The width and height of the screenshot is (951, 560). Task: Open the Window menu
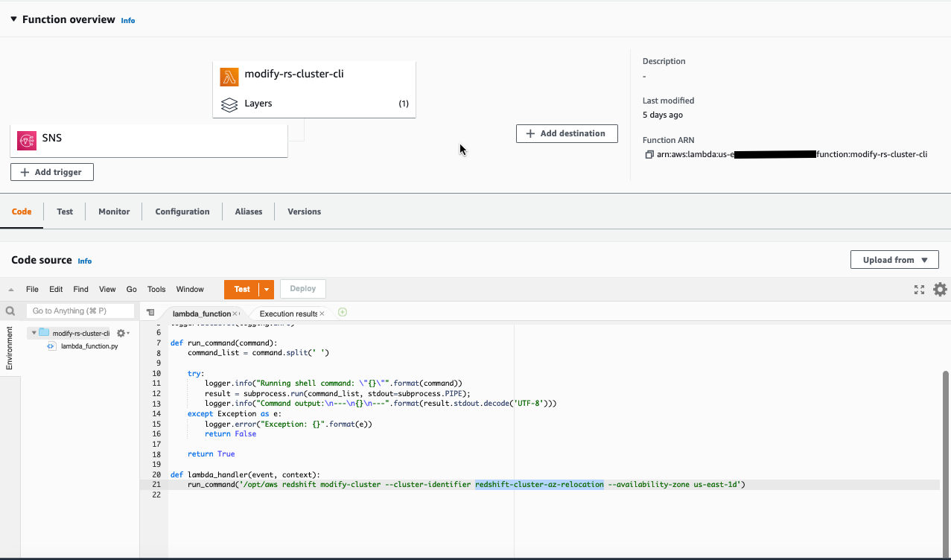point(190,289)
